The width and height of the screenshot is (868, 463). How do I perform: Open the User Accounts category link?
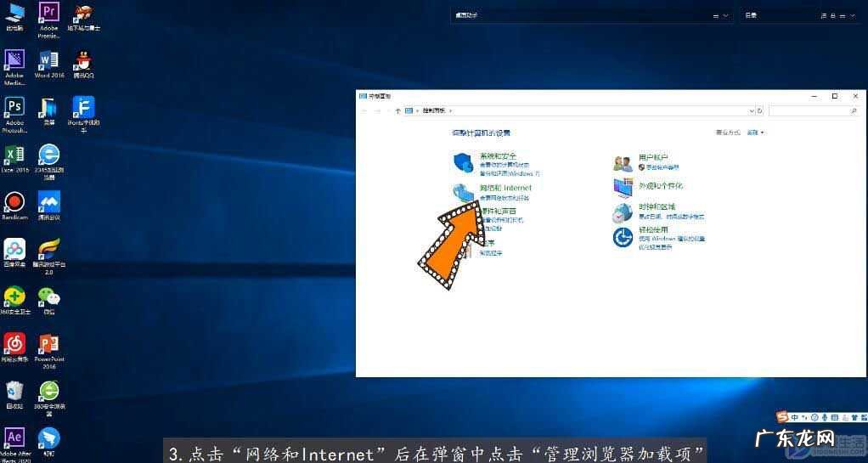point(653,158)
